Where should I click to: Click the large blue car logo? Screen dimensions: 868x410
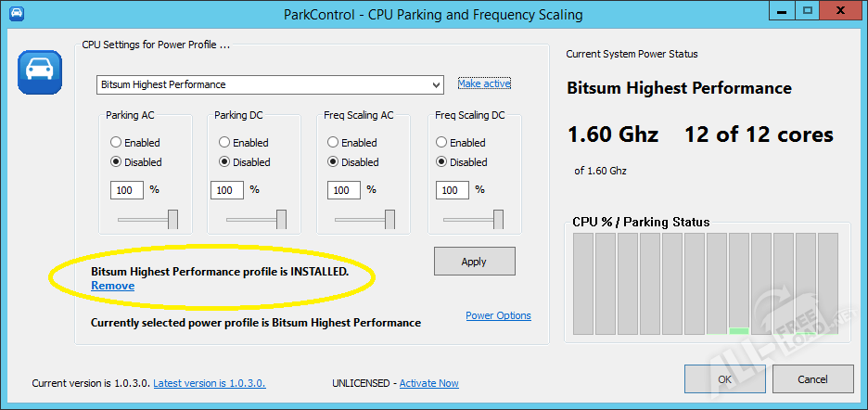(39, 72)
